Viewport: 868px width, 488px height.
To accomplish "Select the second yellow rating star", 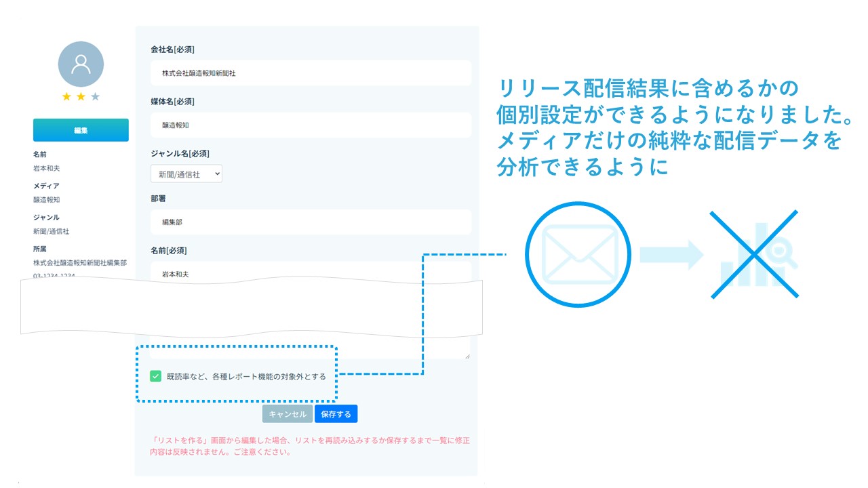I will [81, 97].
